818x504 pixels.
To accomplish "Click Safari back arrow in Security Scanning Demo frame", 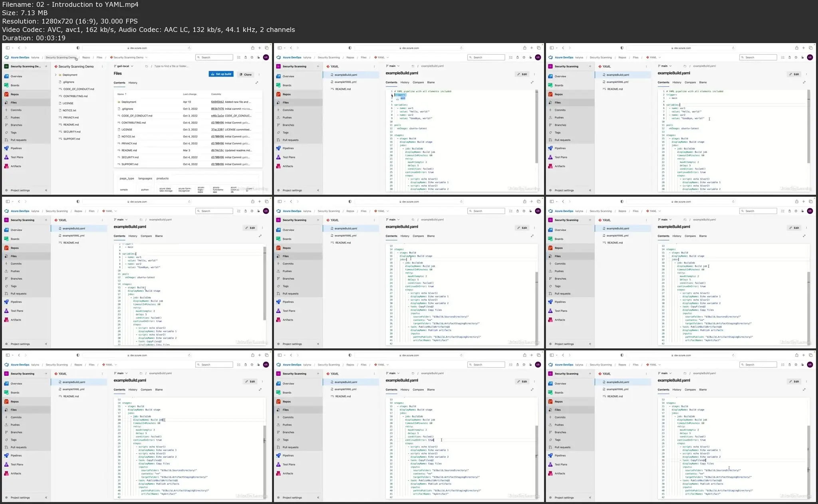I will [19, 48].
